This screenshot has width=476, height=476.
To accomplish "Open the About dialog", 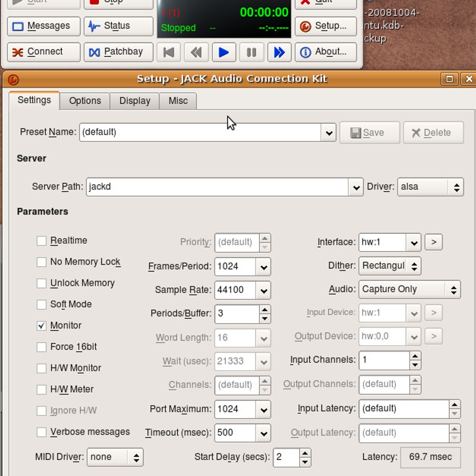I will (x=325, y=52).
